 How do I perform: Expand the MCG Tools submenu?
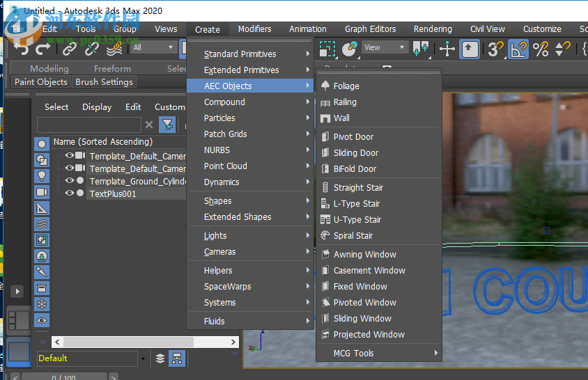pos(379,353)
